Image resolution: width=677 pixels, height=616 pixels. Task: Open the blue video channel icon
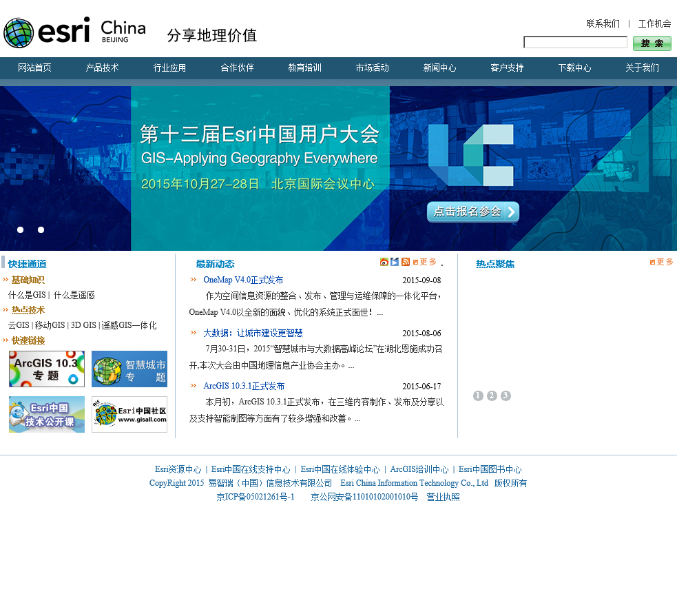click(395, 262)
